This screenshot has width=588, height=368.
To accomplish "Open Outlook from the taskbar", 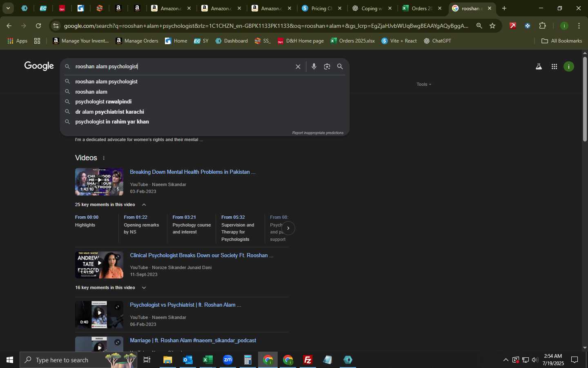I will (188, 360).
